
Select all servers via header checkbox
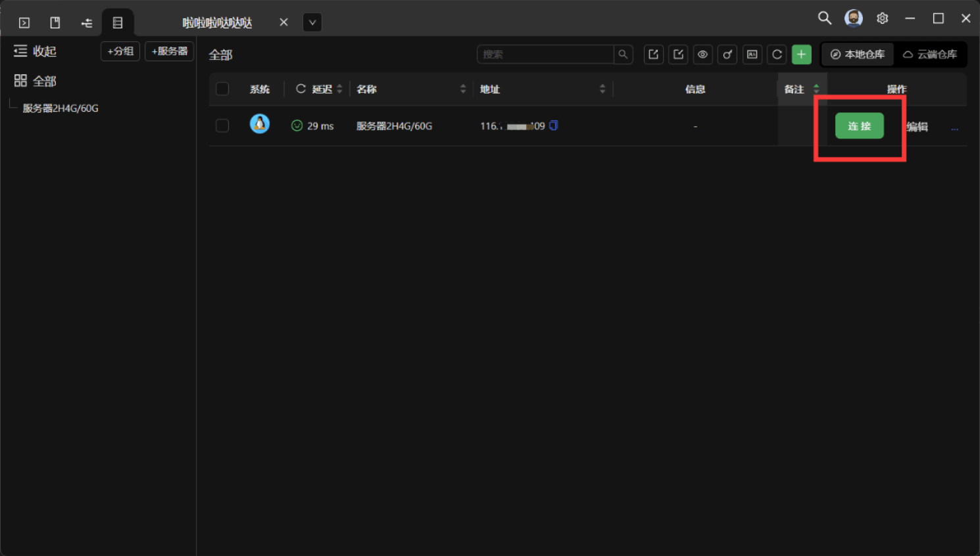pos(222,89)
